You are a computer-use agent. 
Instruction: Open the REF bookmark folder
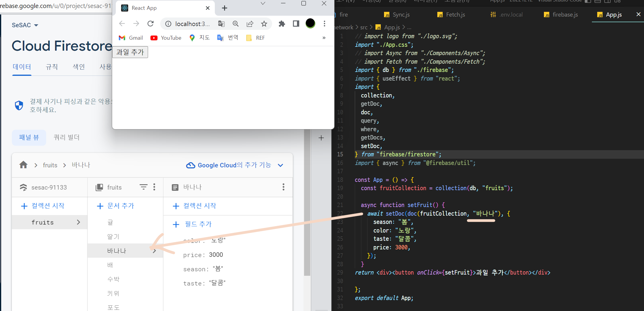[x=256, y=38]
